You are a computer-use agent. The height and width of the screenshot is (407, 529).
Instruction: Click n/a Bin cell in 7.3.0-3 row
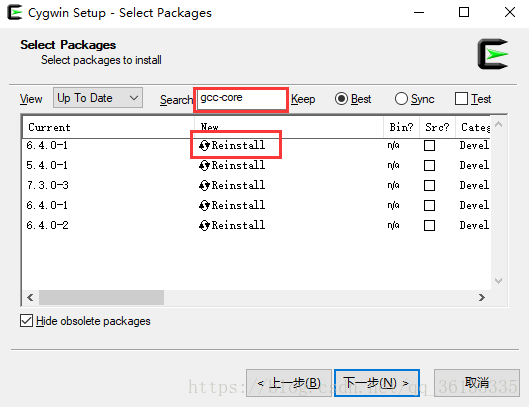[x=393, y=185]
